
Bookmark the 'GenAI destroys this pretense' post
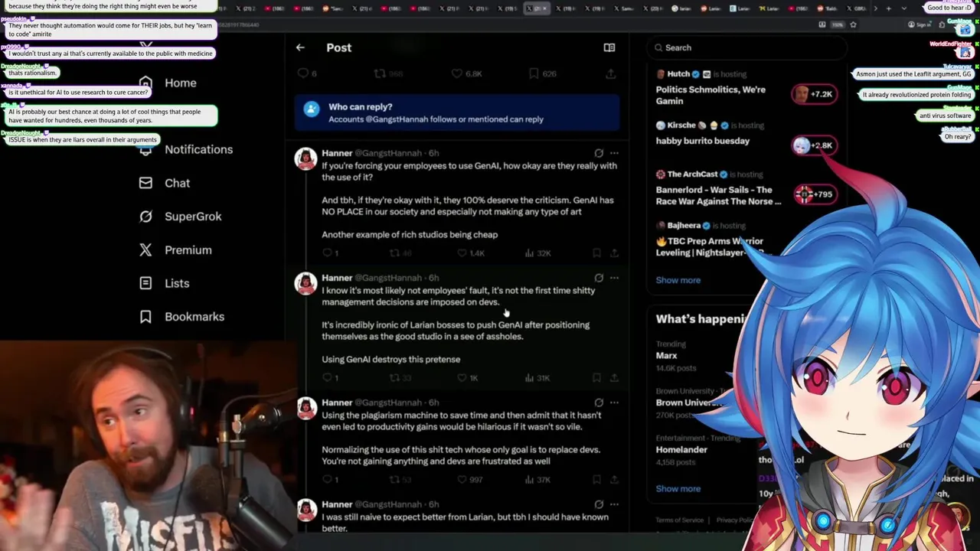596,377
